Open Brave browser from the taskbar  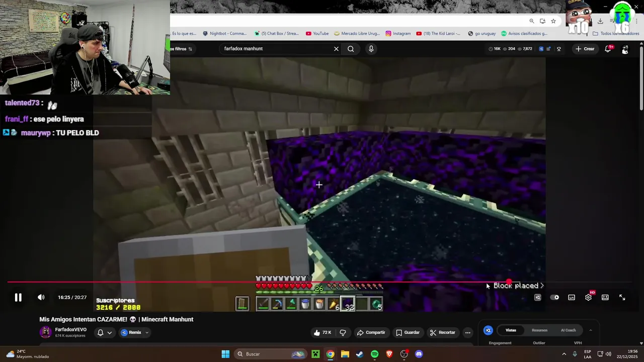[x=389, y=354]
